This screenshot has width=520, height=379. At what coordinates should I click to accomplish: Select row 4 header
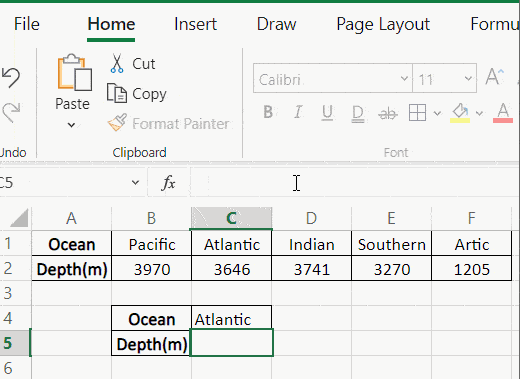click(x=15, y=318)
